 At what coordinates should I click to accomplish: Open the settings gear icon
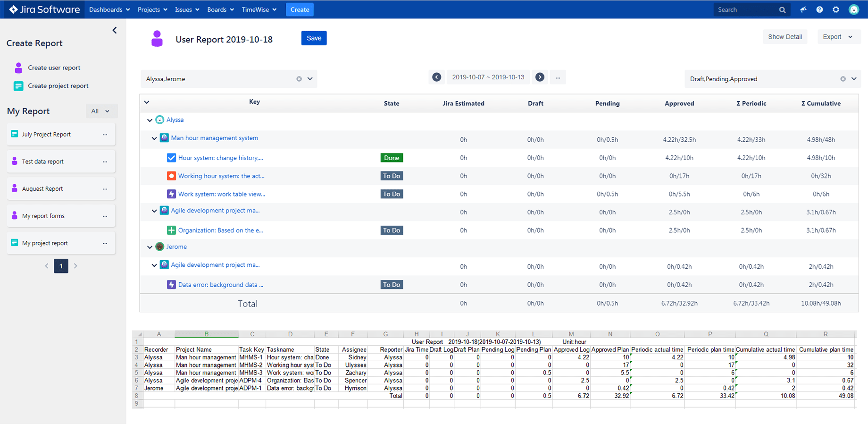click(836, 9)
